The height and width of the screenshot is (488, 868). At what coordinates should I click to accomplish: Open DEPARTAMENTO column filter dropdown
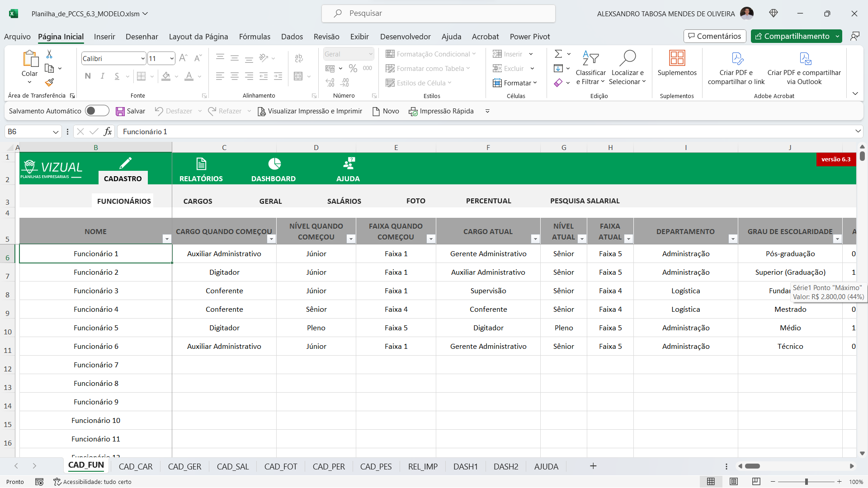732,239
